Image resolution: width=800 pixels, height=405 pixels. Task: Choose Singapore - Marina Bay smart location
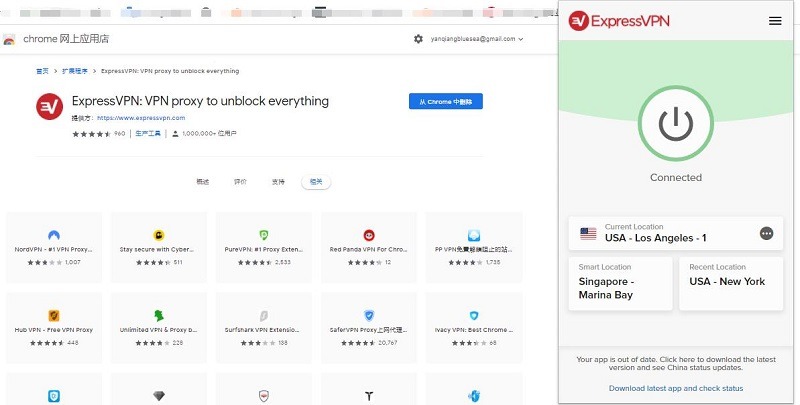pyautogui.click(x=620, y=284)
